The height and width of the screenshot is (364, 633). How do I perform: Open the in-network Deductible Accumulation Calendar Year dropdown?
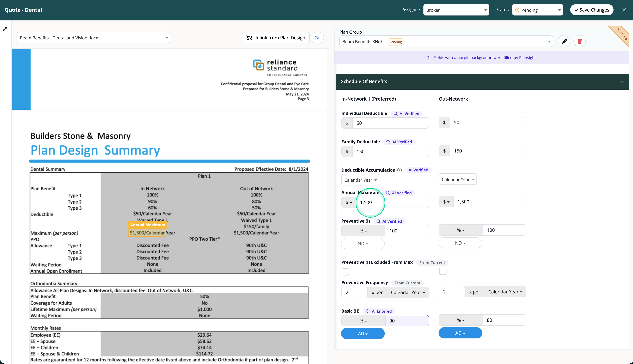pos(360,180)
